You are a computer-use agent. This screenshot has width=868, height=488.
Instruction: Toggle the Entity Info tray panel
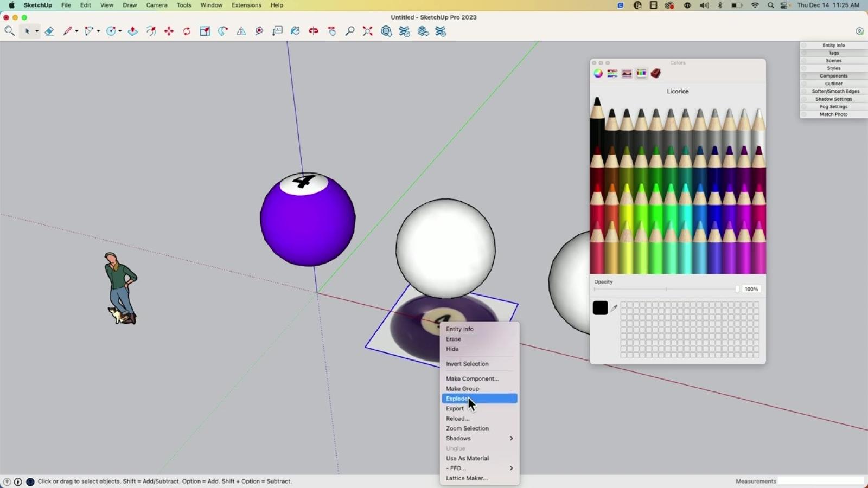tap(833, 46)
